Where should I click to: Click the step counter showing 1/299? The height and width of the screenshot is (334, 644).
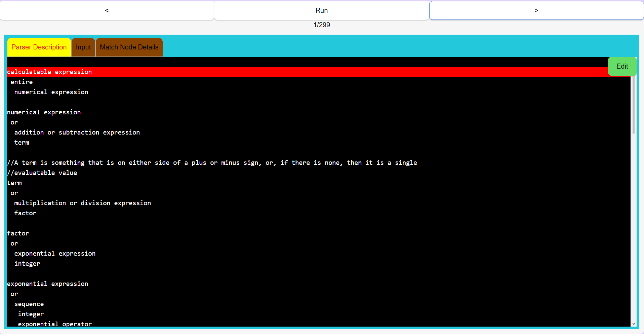tap(321, 25)
